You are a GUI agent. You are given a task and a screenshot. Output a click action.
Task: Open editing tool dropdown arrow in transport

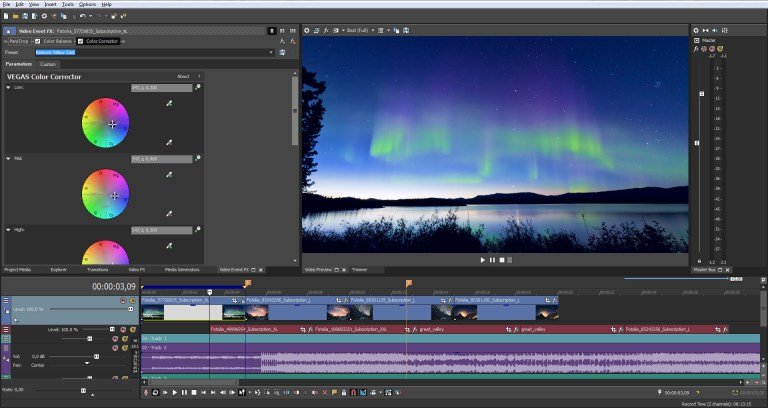click(x=249, y=392)
